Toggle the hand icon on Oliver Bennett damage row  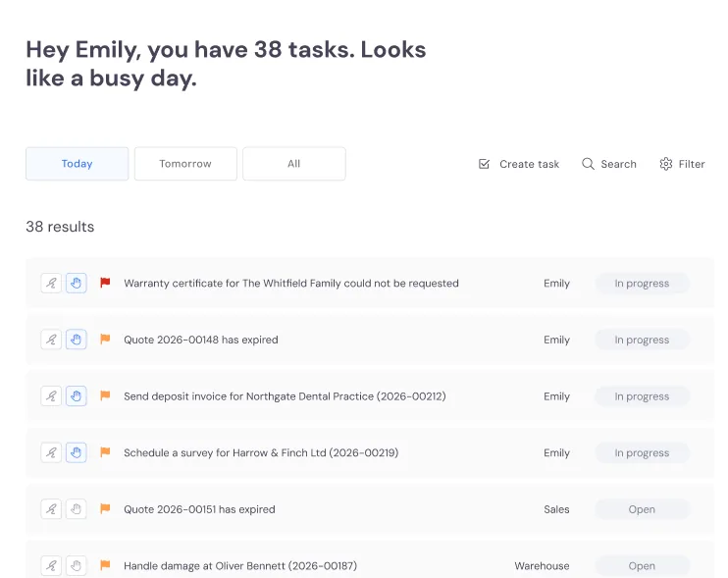pyautogui.click(x=77, y=566)
